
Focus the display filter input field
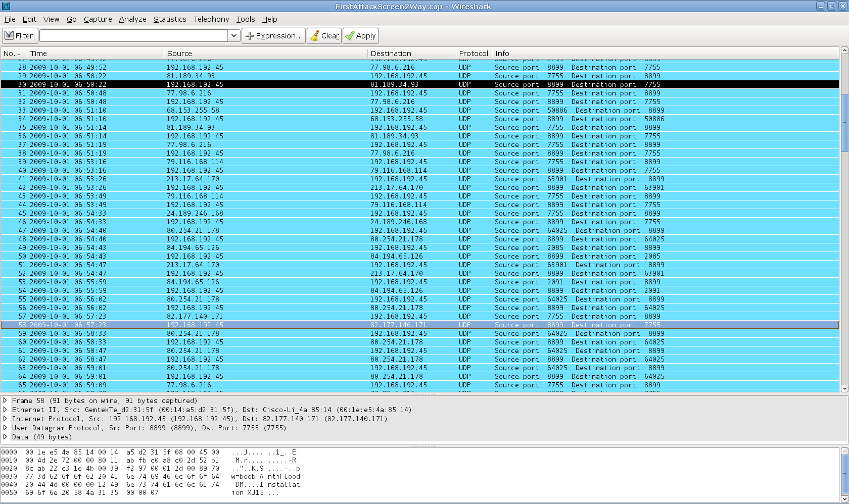pos(134,36)
